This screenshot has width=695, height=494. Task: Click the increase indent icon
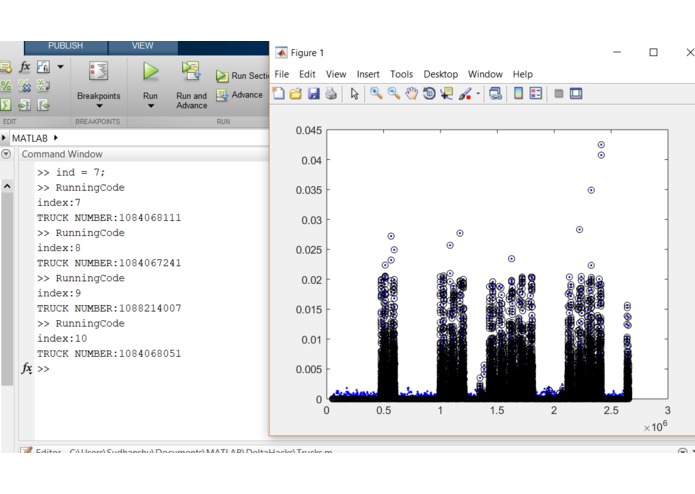pos(24,105)
